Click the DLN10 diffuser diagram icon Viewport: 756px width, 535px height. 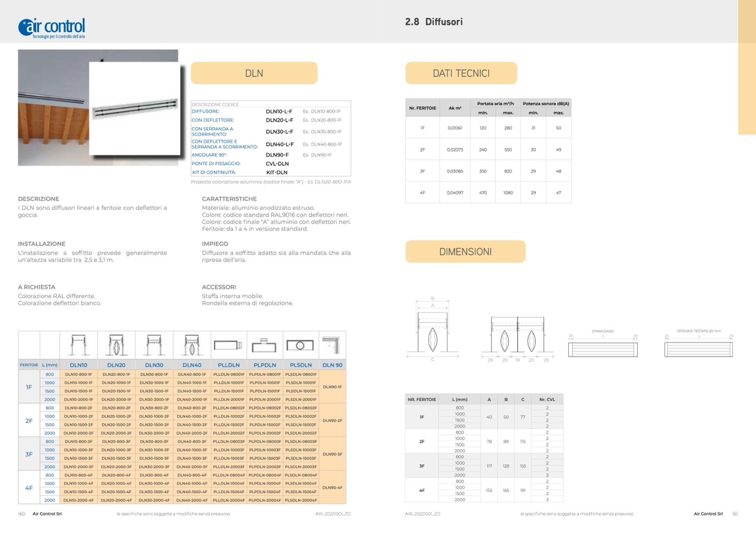(x=79, y=345)
